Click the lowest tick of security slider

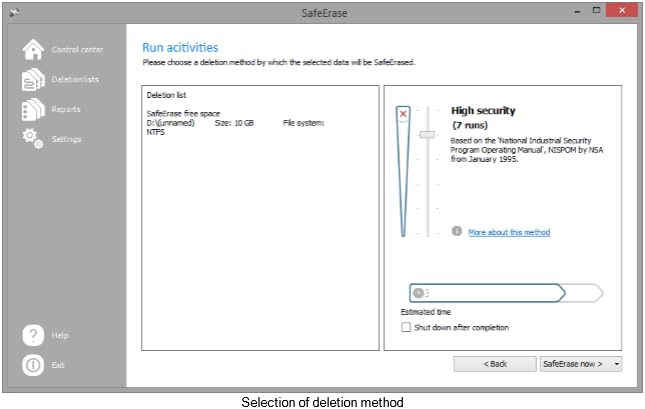[427, 233]
